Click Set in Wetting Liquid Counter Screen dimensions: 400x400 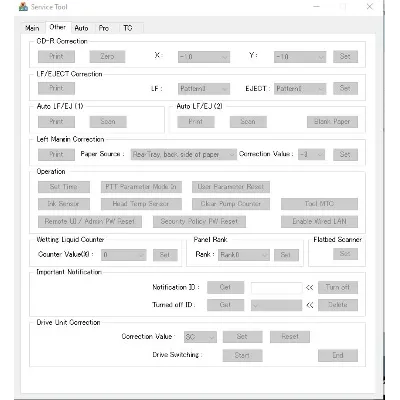(165, 255)
